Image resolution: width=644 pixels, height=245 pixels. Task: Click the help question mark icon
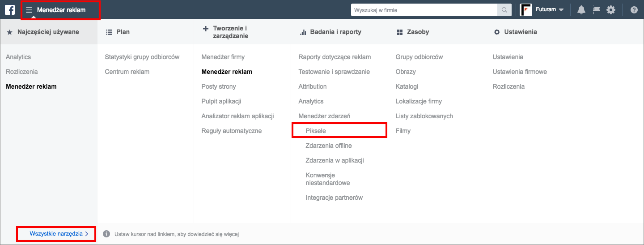tap(634, 10)
